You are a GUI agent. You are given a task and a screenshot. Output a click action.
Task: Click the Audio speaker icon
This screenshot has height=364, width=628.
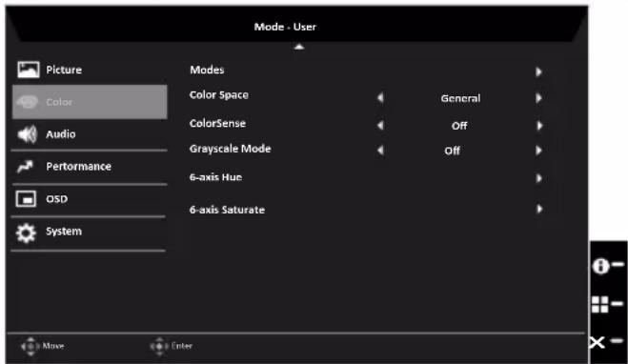(28, 134)
